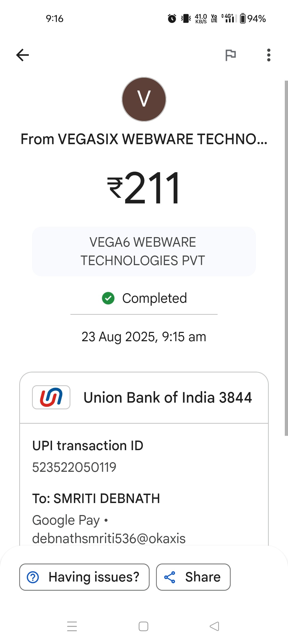The width and height of the screenshot is (288, 644).
Task: Click the Share button
Action: tap(193, 577)
